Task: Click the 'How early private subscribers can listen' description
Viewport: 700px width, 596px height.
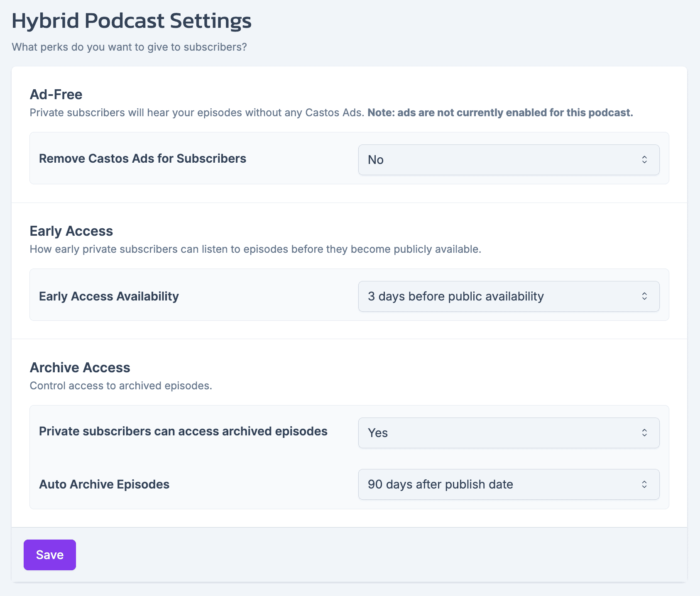Action: [x=255, y=249]
